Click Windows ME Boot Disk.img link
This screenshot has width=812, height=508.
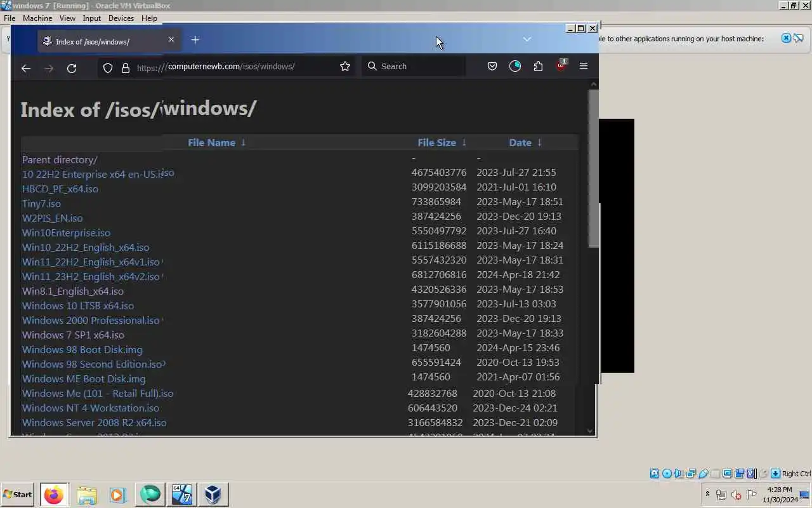coord(84,378)
